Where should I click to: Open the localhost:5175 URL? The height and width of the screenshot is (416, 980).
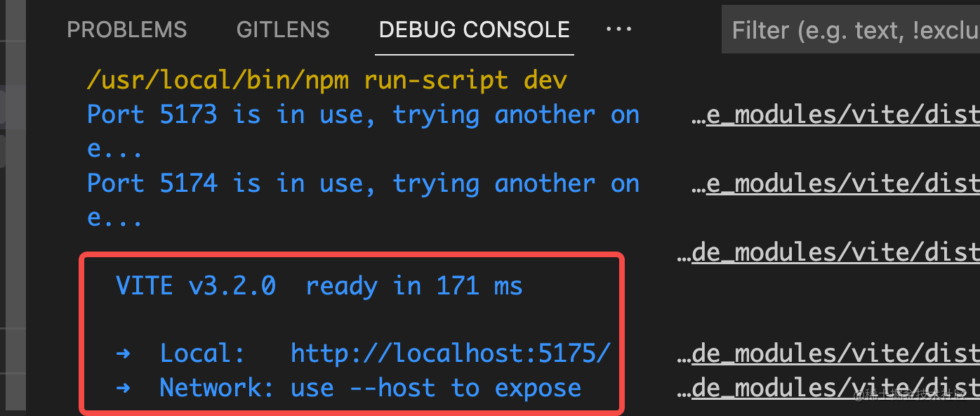(450, 353)
